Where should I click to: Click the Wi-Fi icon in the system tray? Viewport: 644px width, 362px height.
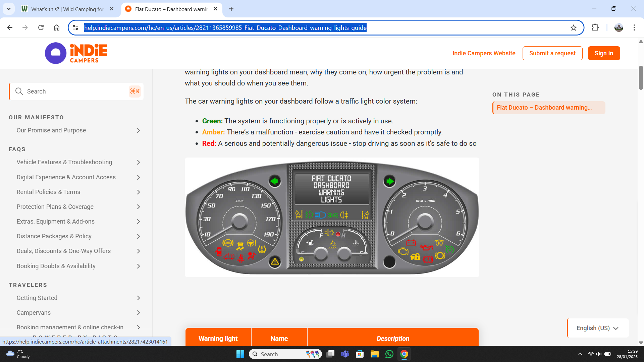coord(591,354)
